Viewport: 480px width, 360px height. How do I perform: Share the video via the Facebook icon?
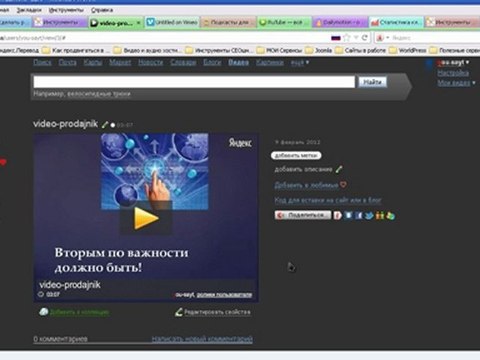point(358,216)
